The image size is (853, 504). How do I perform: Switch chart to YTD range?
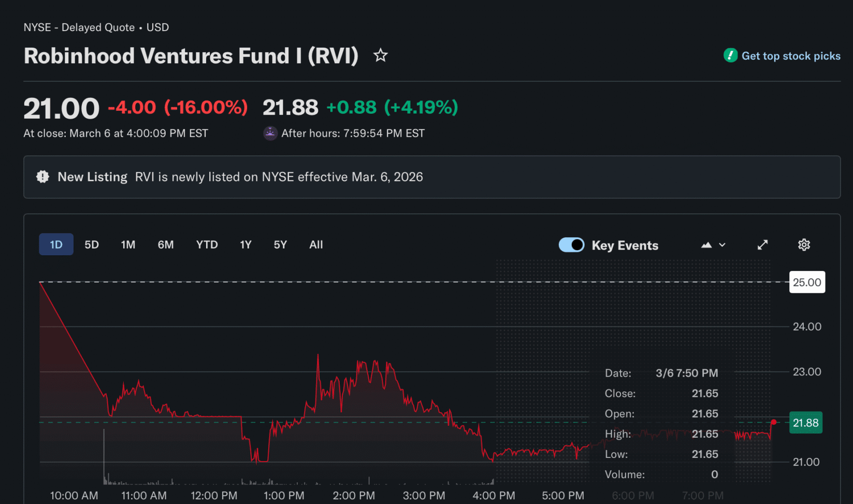(207, 245)
